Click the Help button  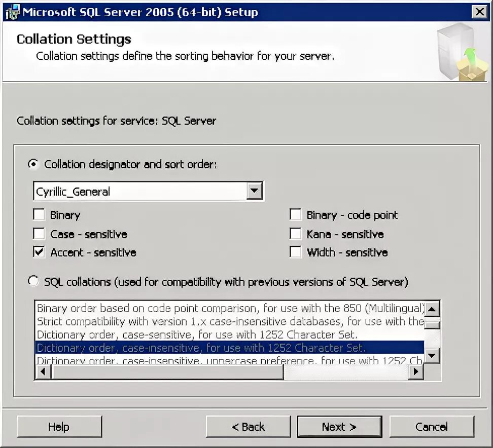[59, 427]
